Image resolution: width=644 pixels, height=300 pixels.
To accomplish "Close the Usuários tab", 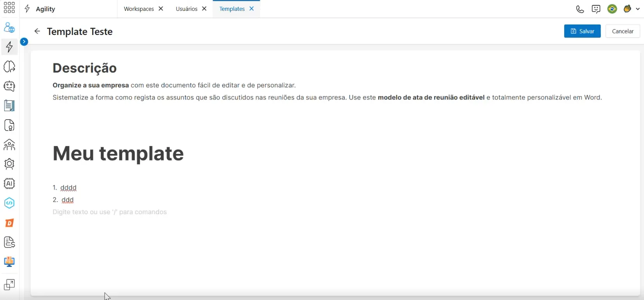I will (x=204, y=9).
